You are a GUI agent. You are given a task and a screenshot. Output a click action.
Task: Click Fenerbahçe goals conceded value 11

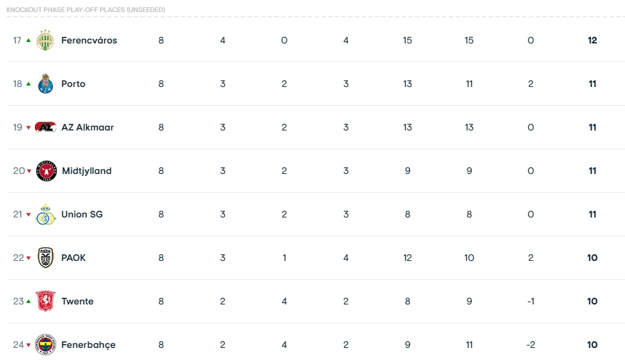point(469,345)
